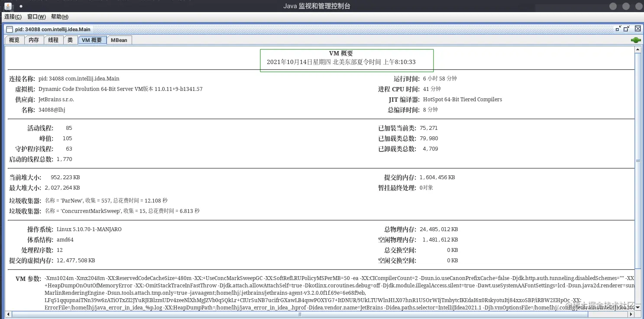
Task: Open the 窗口 menu
Action: [x=36, y=17]
